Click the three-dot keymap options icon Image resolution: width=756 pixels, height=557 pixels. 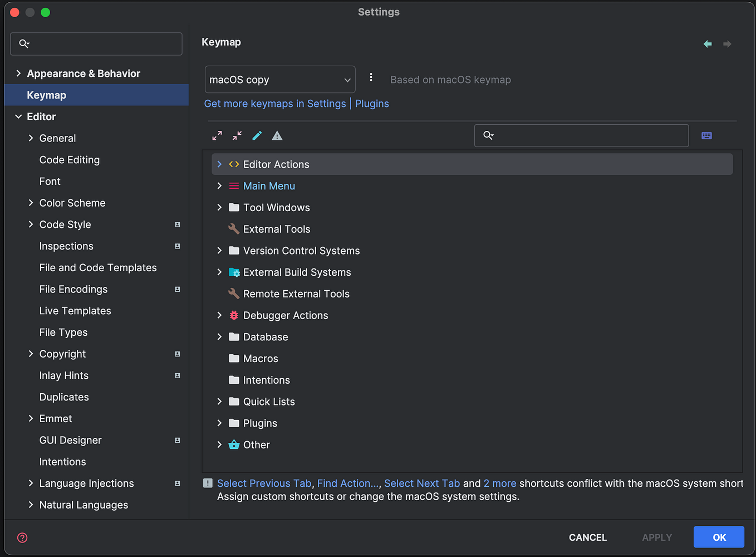coord(371,78)
